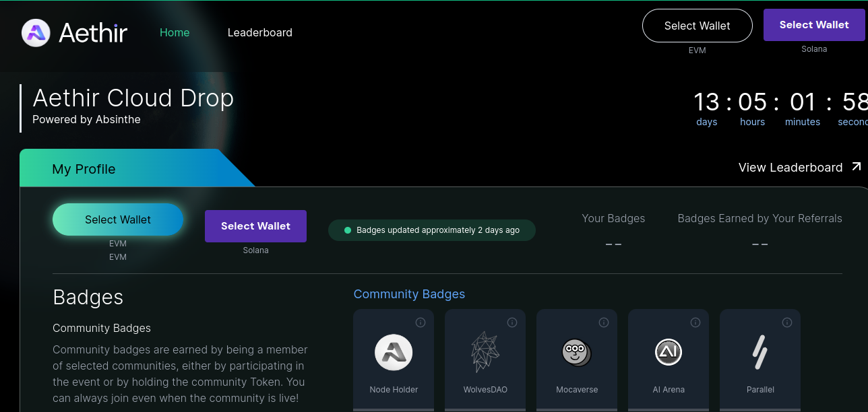Image resolution: width=868 pixels, height=412 pixels.
Task: Click the Community Badges subheading at left
Action: (x=102, y=328)
